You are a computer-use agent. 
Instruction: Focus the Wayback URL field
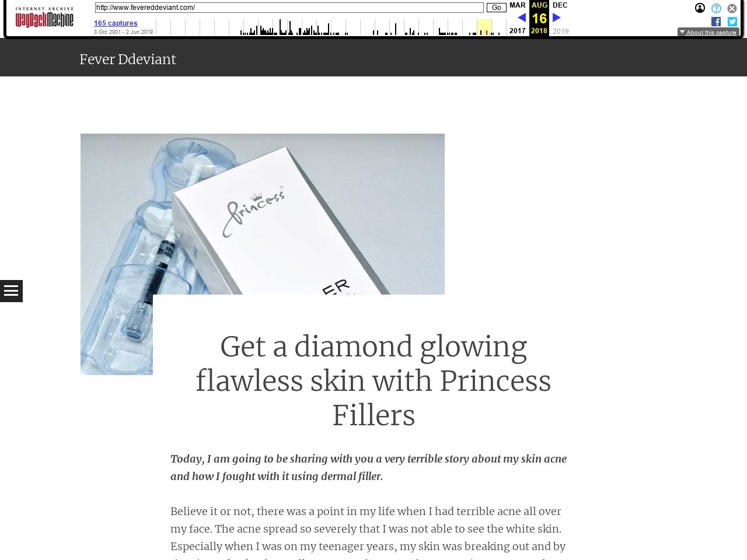tap(289, 8)
